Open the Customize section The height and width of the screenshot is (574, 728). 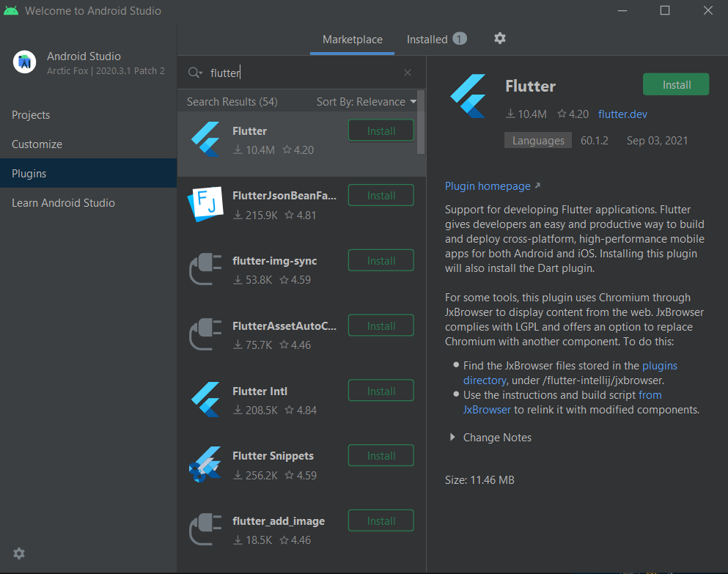click(88, 144)
